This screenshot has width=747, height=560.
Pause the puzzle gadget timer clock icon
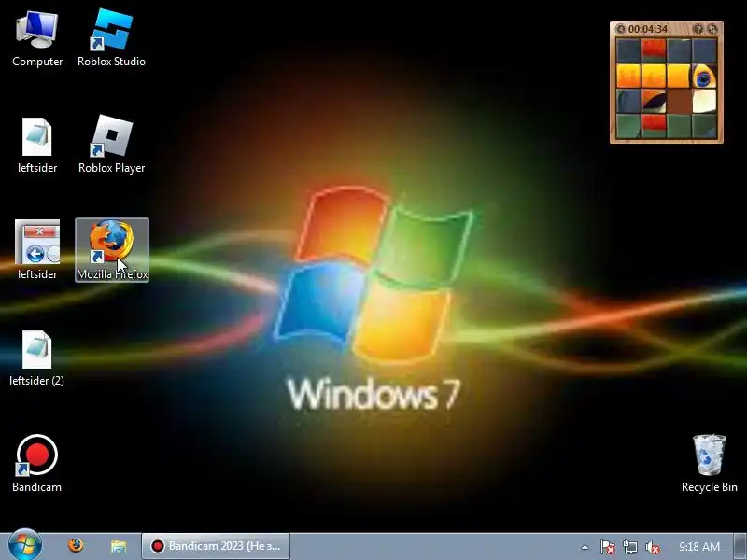pyautogui.click(x=620, y=29)
